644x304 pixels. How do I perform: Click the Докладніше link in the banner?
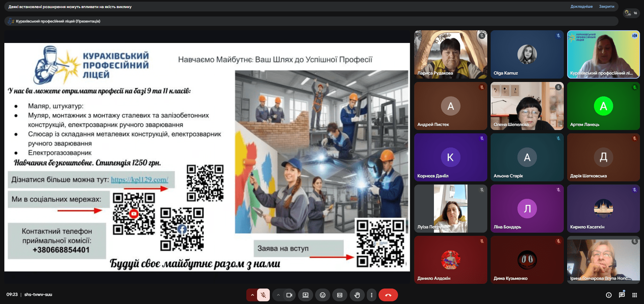point(582,6)
